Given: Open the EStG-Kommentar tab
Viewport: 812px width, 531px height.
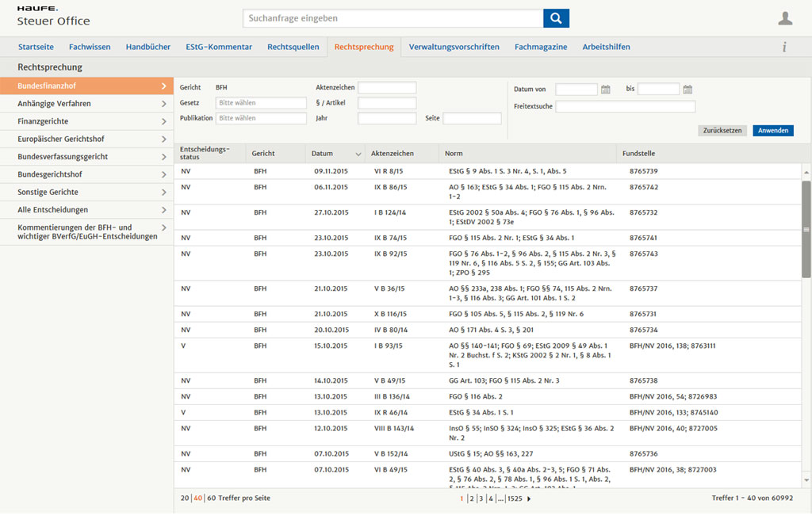Looking at the screenshot, I should [219, 47].
